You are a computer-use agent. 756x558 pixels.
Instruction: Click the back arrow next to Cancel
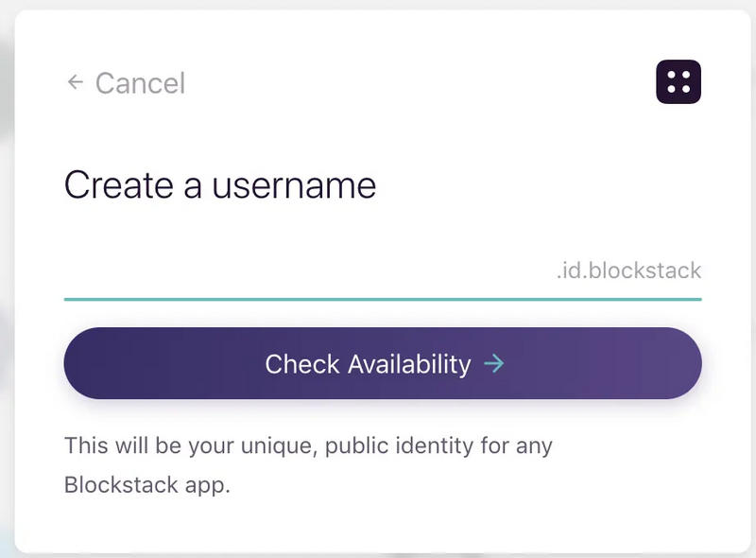tap(74, 83)
